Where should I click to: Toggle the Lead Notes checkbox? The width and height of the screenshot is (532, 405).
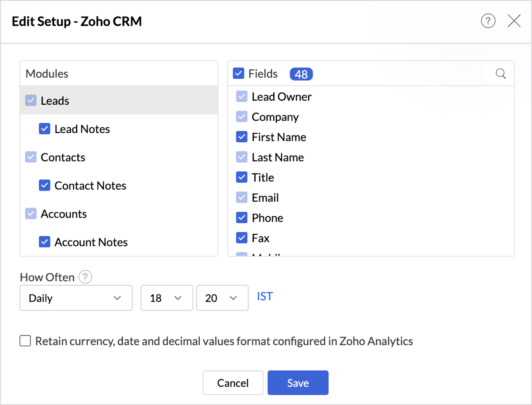tap(45, 129)
